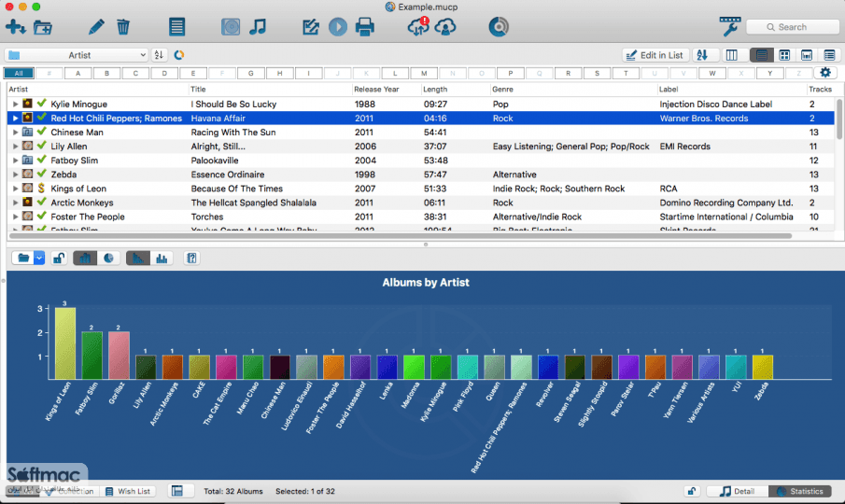Switch to the Wish List tab

point(128,491)
